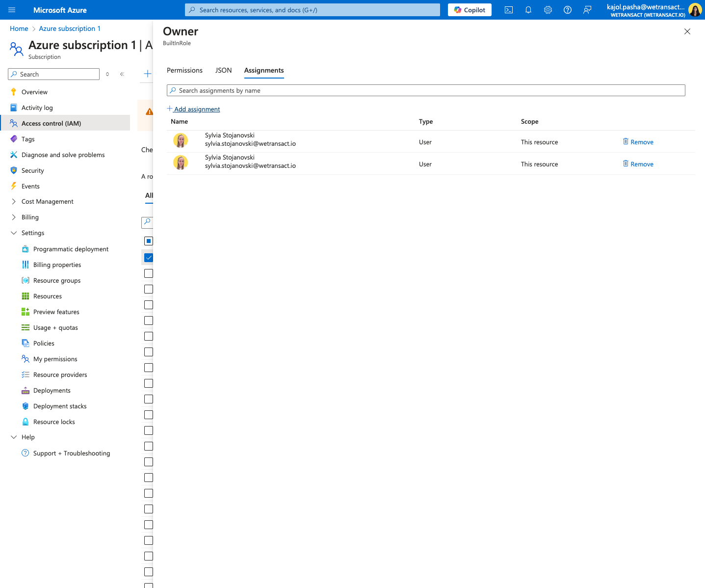Select the Assignments tab
The image size is (705, 588).
tap(264, 70)
